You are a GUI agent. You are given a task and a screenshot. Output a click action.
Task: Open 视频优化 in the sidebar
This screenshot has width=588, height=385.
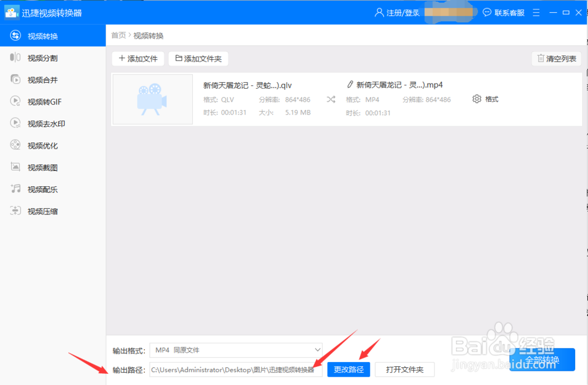click(x=52, y=145)
